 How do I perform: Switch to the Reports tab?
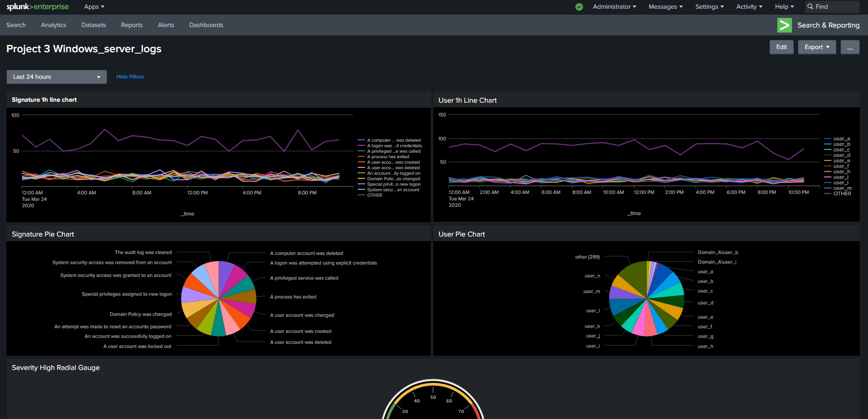pos(131,25)
